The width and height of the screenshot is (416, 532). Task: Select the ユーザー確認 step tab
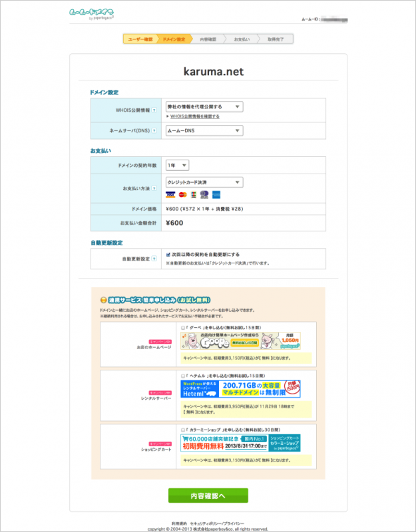140,39
